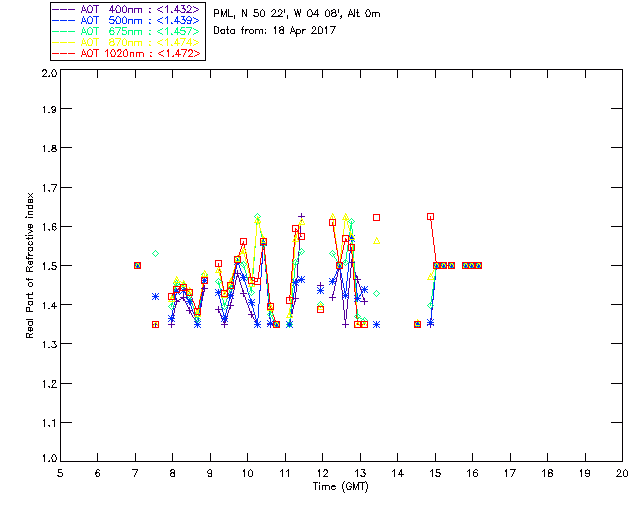Screen dimensions: 640x512
Task: Click the AOT 500nm legend entry
Action: coord(127,20)
